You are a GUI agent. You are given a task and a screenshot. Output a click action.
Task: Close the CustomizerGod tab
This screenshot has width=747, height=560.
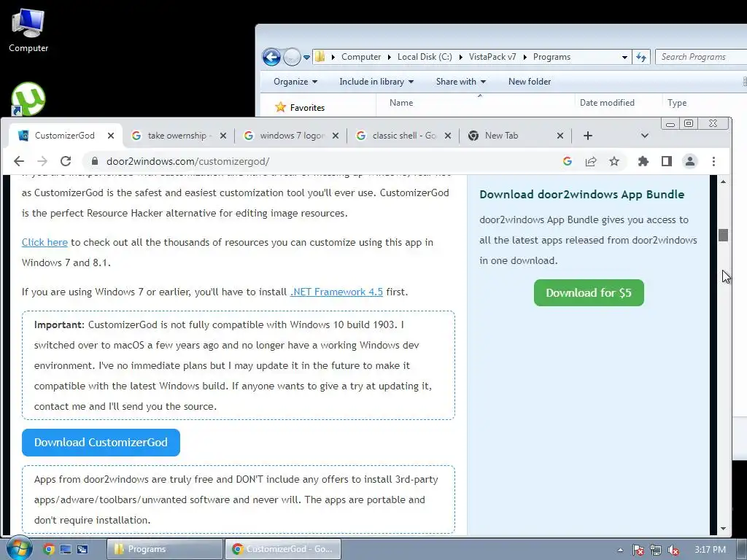point(111,136)
